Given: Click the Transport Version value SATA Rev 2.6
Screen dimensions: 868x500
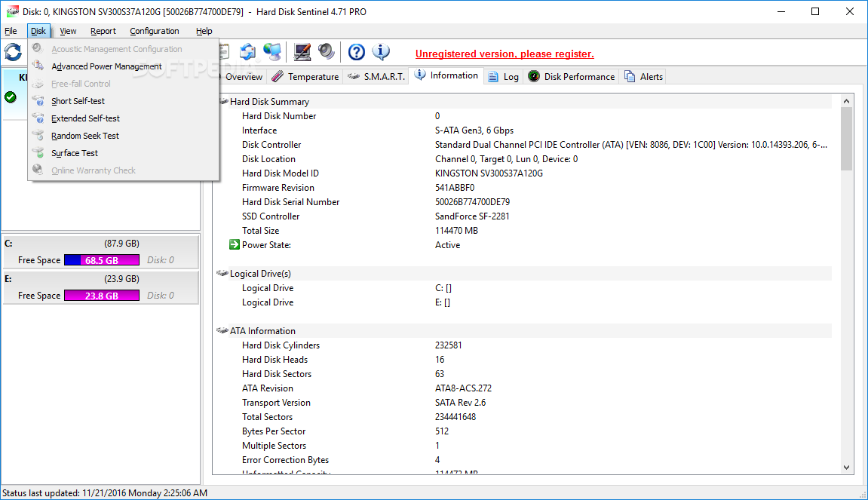Looking at the screenshot, I should pyautogui.click(x=461, y=403).
